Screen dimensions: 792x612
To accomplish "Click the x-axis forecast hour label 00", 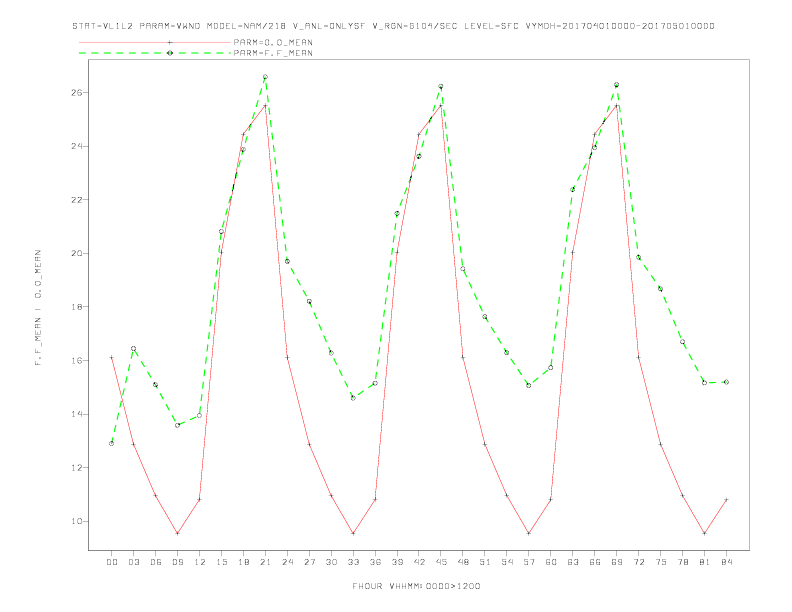I will (x=112, y=562).
